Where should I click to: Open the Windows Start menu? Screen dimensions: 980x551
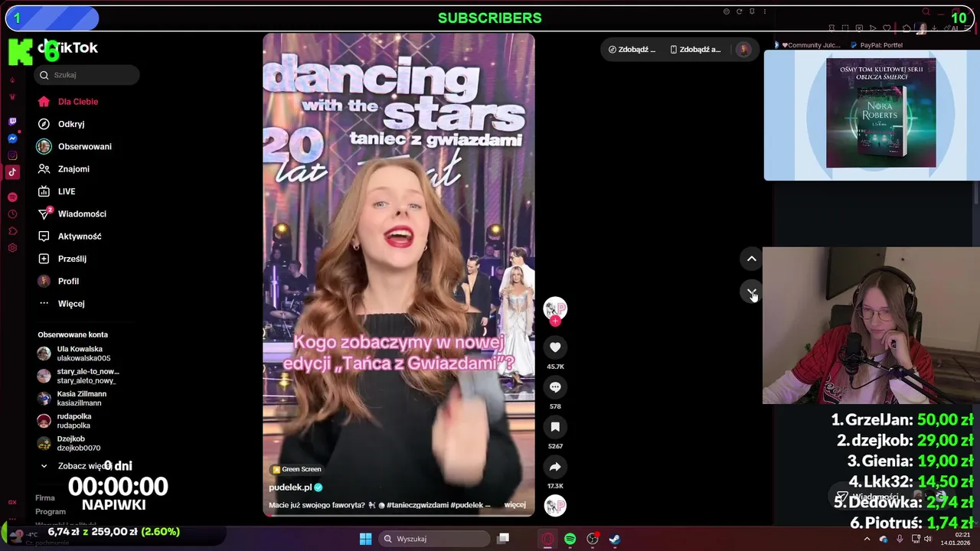click(x=366, y=539)
